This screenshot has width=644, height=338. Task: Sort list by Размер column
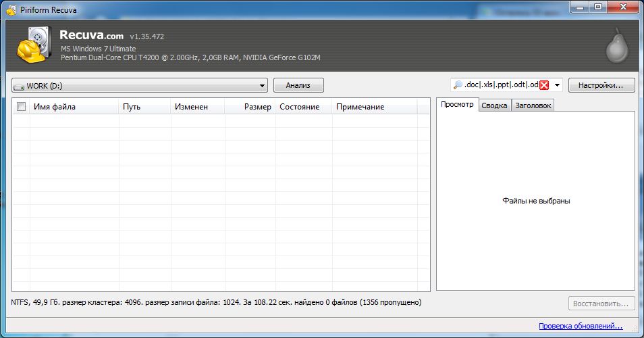coord(250,107)
